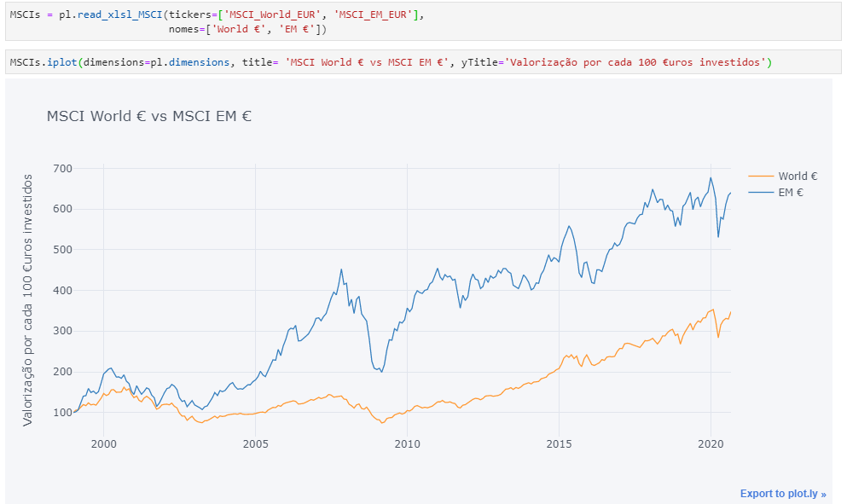Click the orange World € legend line marker
Viewport: 847px width, 504px height.
point(762,176)
